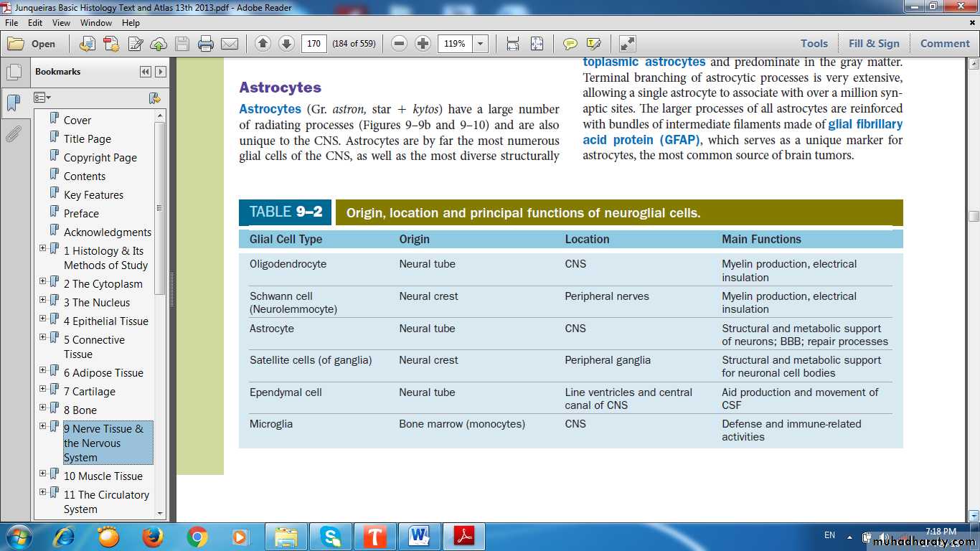980x551 pixels.
Task: Open the View menu
Action: coord(61,23)
